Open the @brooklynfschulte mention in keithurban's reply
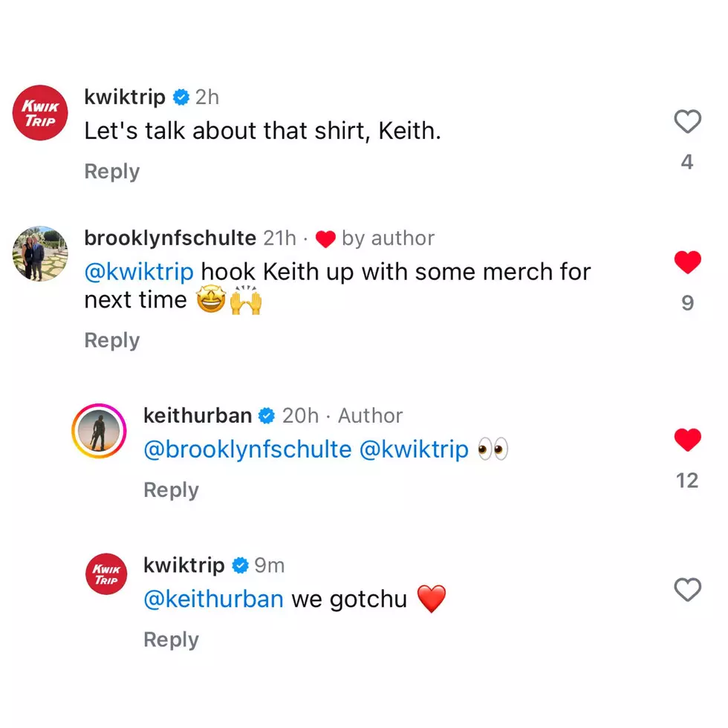This screenshot has width=728, height=728. 247,450
